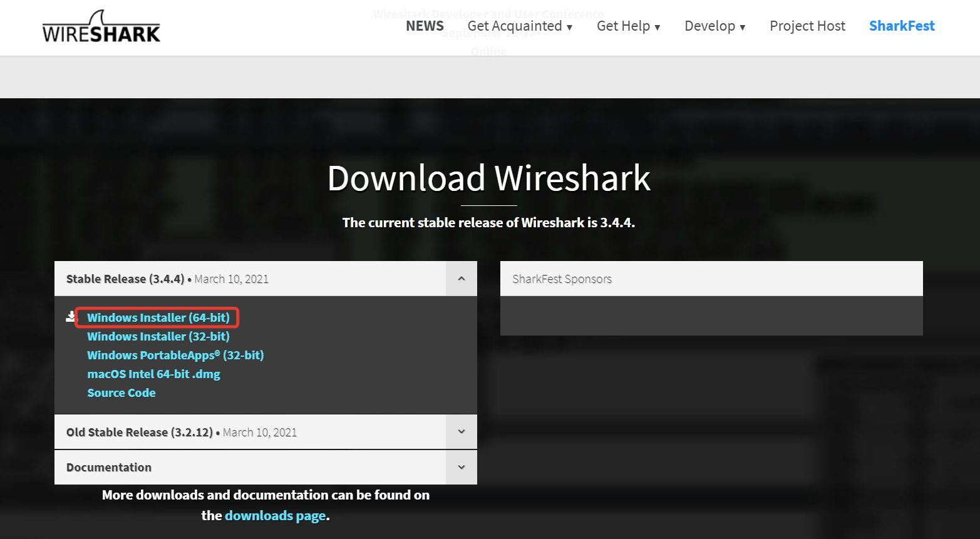Open the Get Help menu
This screenshot has width=980, height=539.
(x=628, y=26)
